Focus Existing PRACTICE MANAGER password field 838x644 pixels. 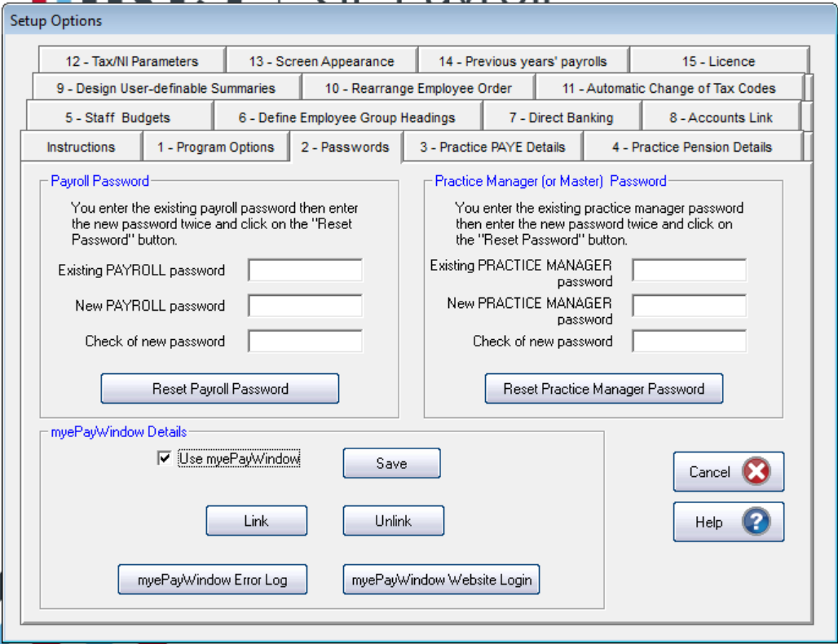pos(689,270)
